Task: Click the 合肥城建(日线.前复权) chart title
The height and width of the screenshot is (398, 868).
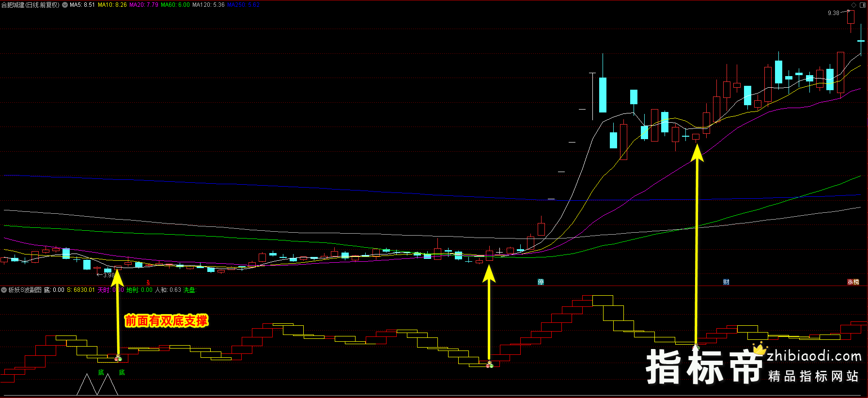Action: pyautogui.click(x=31, y=5)
